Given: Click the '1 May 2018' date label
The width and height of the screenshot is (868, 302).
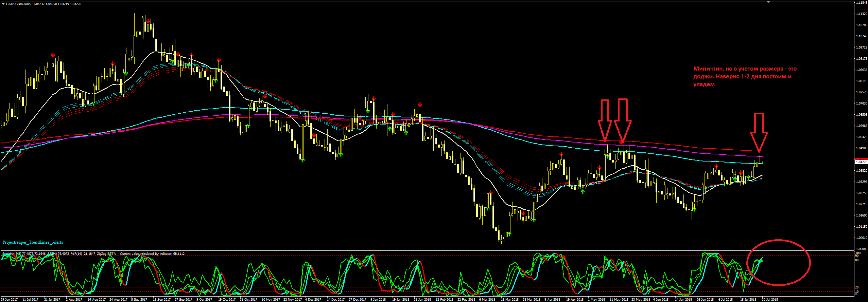Looking at the screenshot, I should tap(596, 300).
